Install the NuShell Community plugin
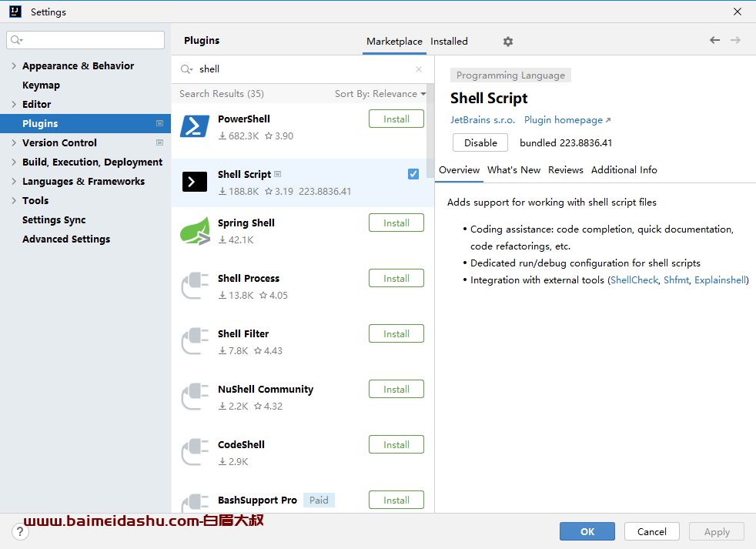Image resolution: width=756 pixels, height=549 pixels. [396, 390]
